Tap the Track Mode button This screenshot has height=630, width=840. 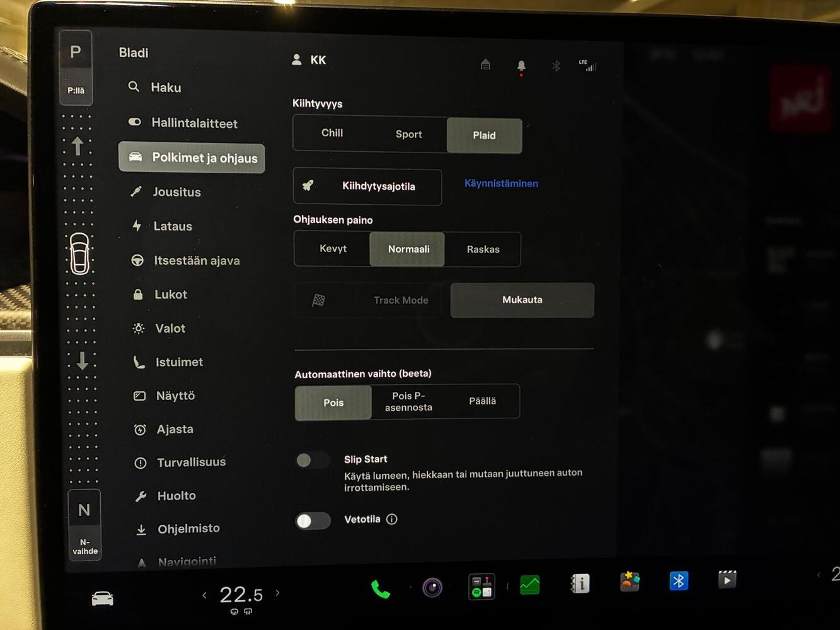pyautogui.click(x=372, y=301)
